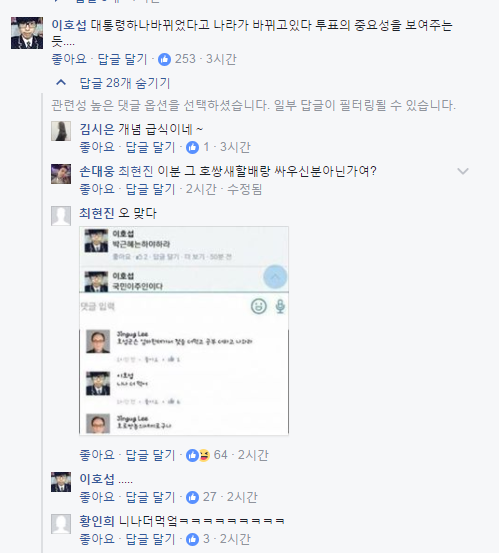499x553 pixels.
Task: Click 답글 달기 under 황인희's comment
Action: coord(151,539)
